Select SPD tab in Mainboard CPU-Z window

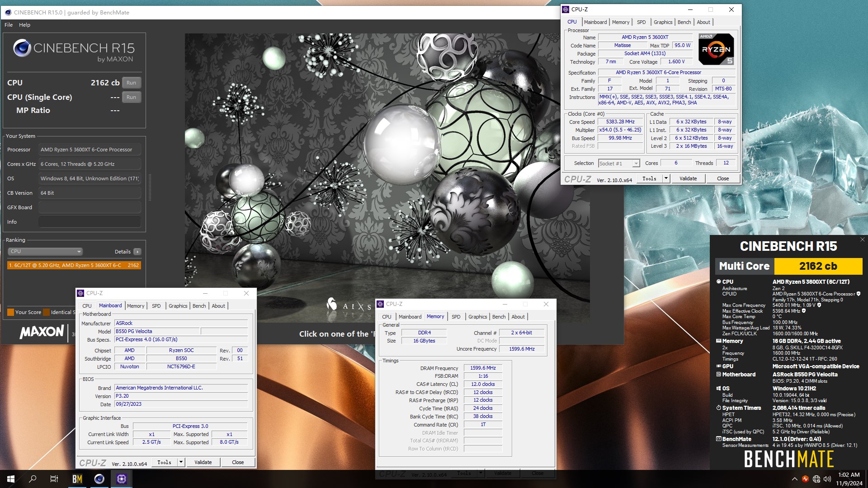[x=156, y=306]
